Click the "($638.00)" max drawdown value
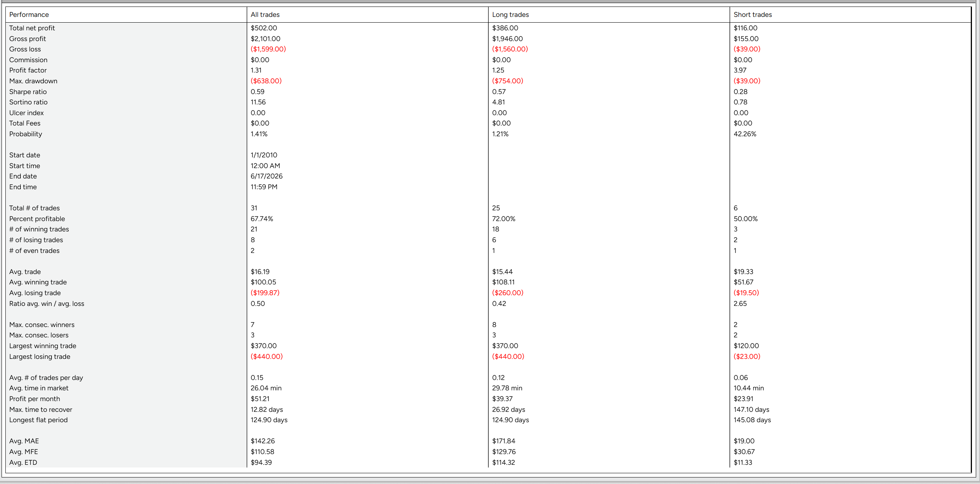Screen dimensions: 980x484 tap(266, 81)
